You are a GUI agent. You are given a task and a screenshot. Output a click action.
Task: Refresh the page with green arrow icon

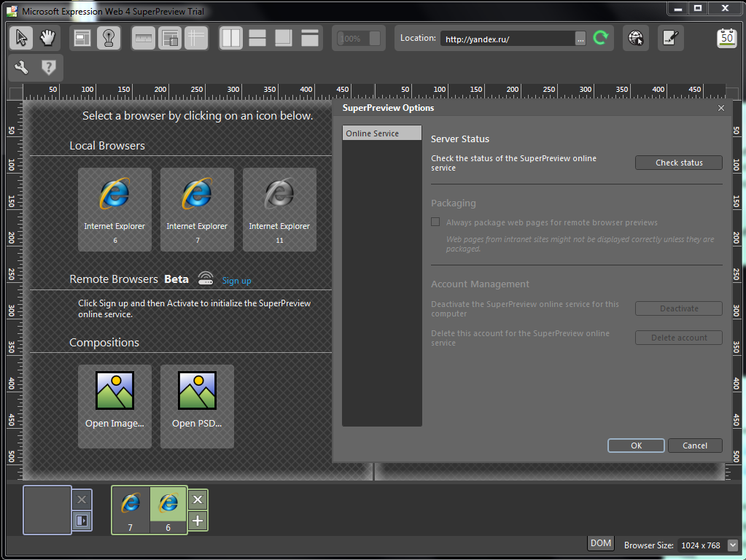click(601, 38)
